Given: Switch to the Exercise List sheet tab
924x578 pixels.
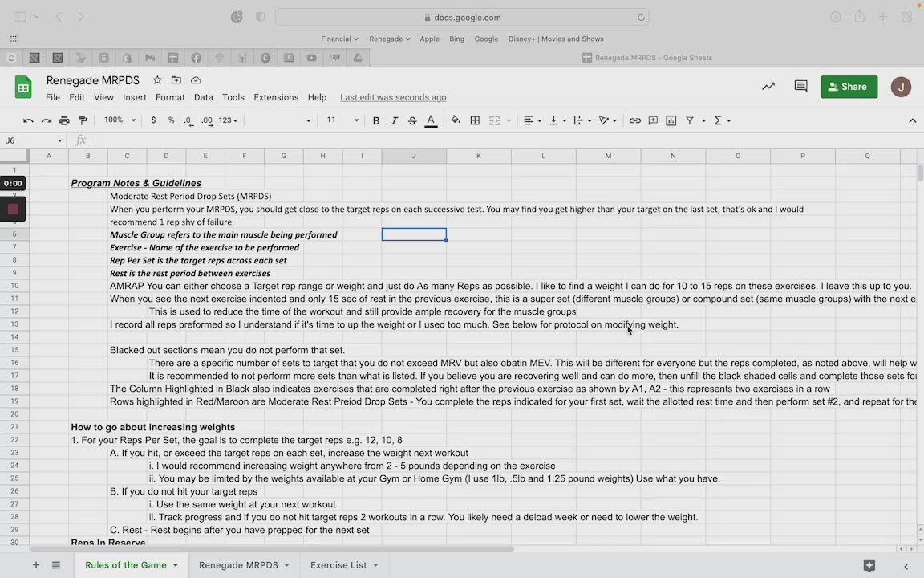Looking at the screenshot, I should [338, 565].
